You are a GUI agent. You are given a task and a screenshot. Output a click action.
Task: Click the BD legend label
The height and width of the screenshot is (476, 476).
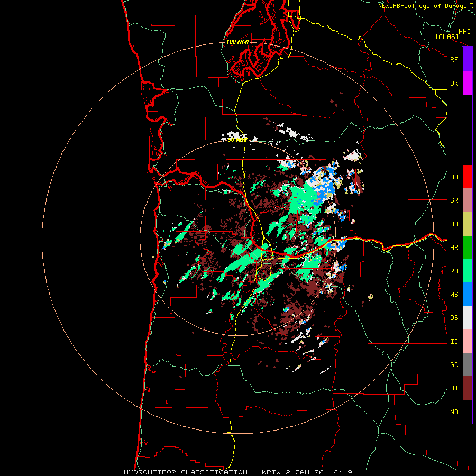pos(454,224)
